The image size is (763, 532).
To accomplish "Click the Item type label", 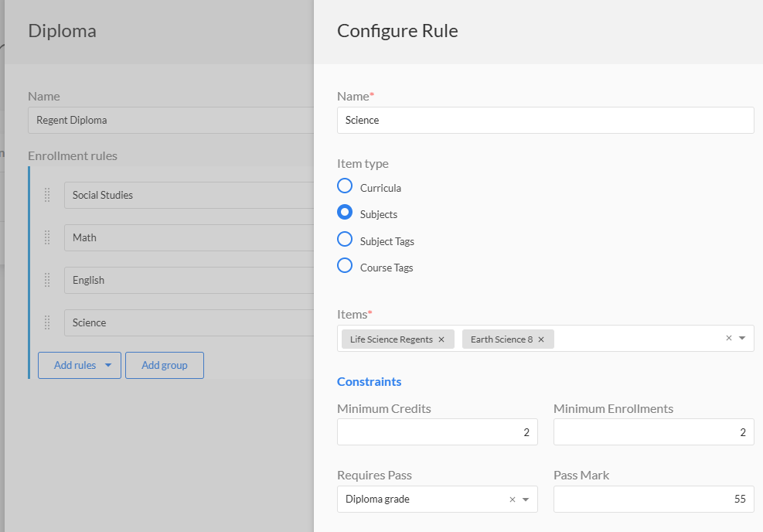I will click(x=363, y=163).
